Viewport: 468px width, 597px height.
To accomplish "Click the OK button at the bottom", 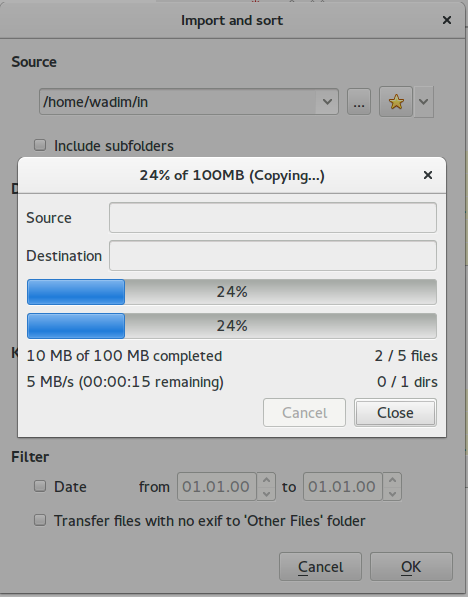I will [411, 567].
